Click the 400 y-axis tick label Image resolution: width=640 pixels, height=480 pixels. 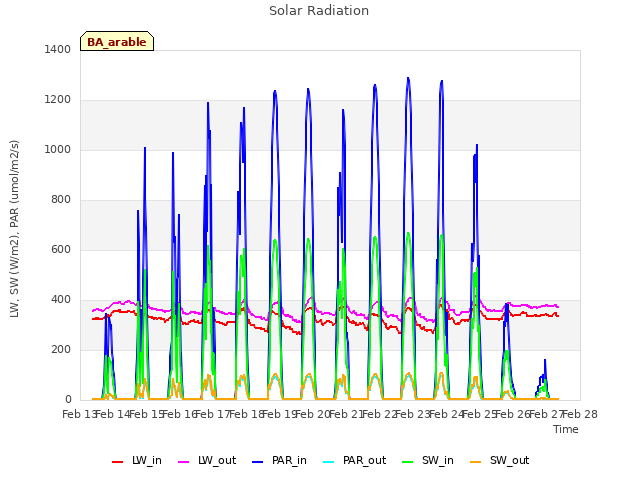click(x=61, y=300)
